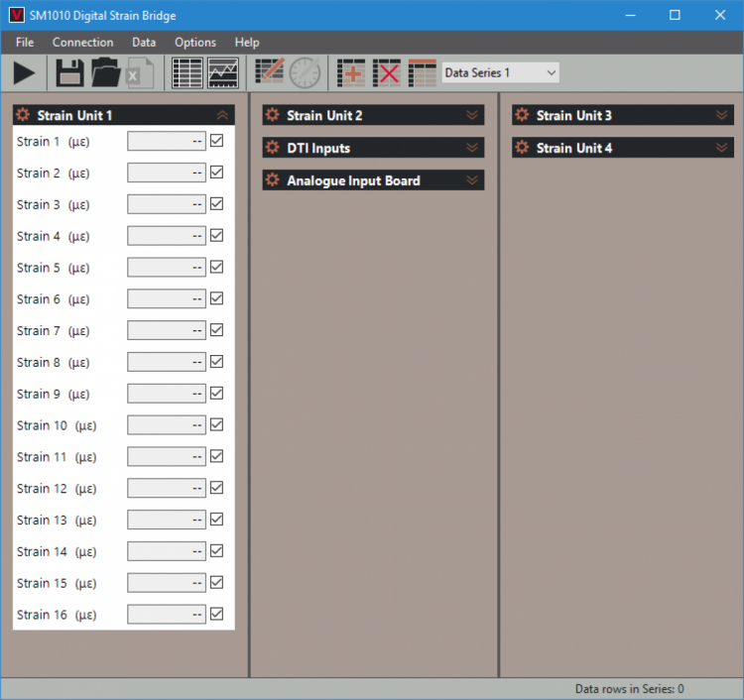Show the data table view icon
Image resolution: width=744 pixels, height=700 pixels.
coord(186,73)
